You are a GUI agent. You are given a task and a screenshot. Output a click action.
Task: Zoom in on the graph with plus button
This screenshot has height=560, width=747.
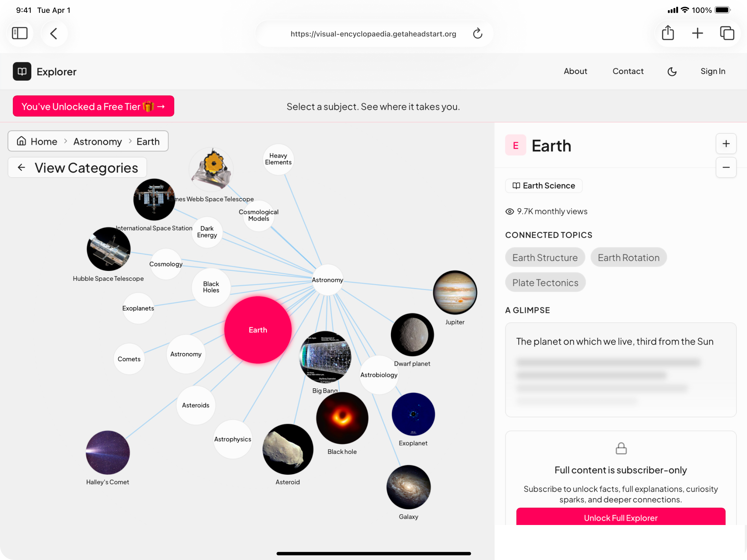726,144
